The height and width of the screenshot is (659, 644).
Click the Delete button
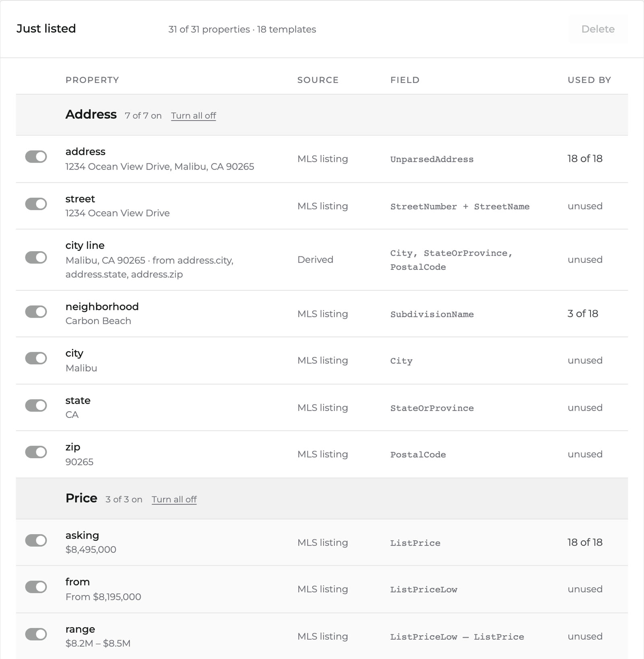[598, 29]
